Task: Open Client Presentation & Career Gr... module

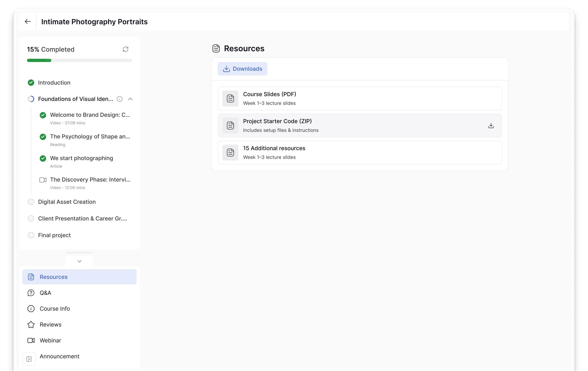Action: [x=82, y=218]
